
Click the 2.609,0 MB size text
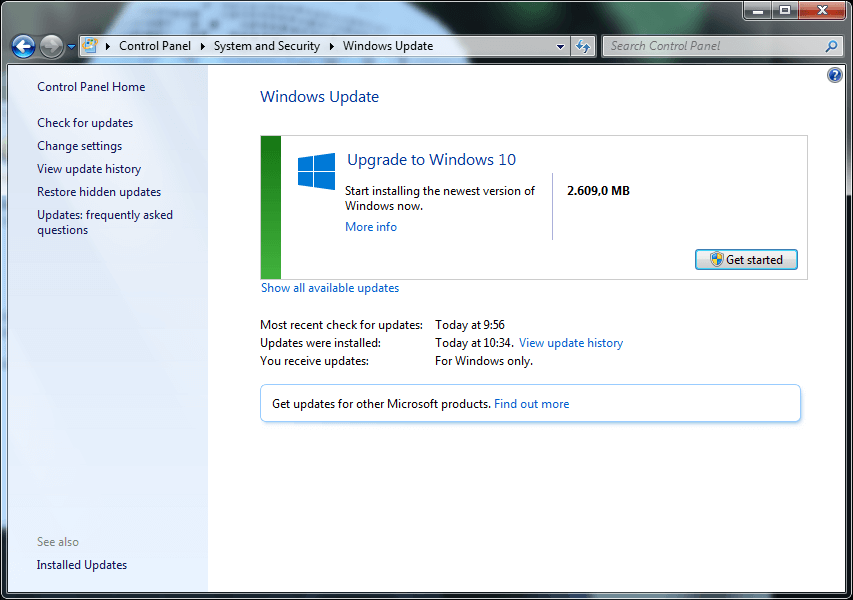coord(598,191)
